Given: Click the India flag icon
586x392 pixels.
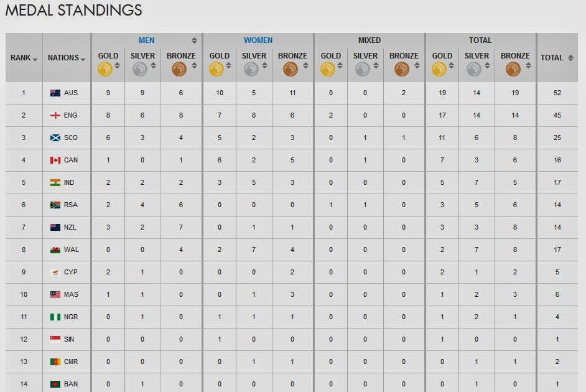Looking at the screenshot, I should (55, 183).
